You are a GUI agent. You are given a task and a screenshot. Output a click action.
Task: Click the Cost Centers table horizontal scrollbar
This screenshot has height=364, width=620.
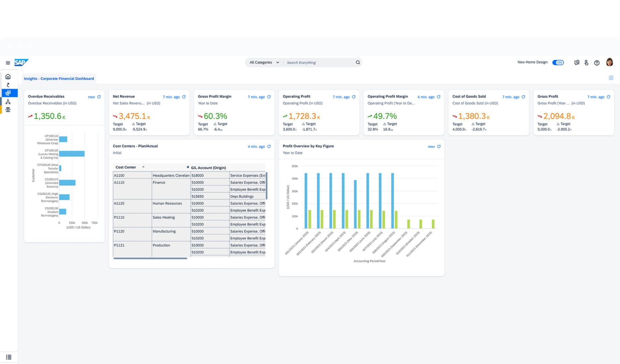click(x=150, y=258)
